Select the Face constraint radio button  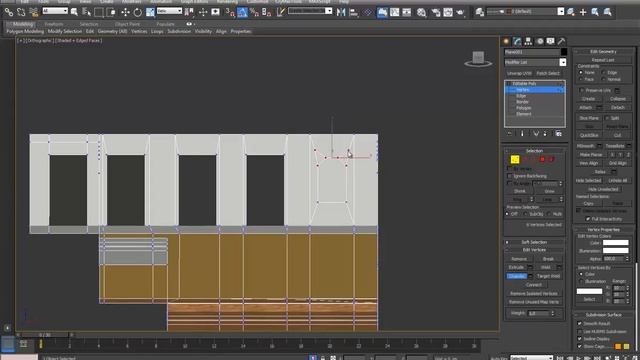point(581,79)
